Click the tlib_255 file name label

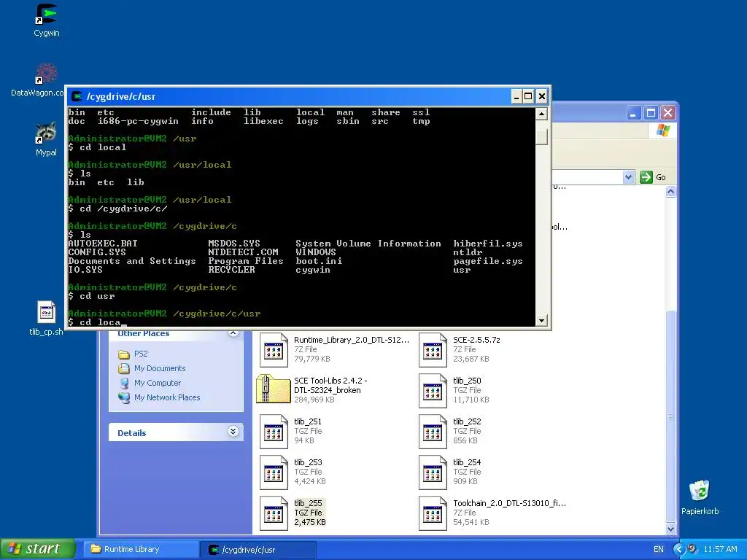308,503
